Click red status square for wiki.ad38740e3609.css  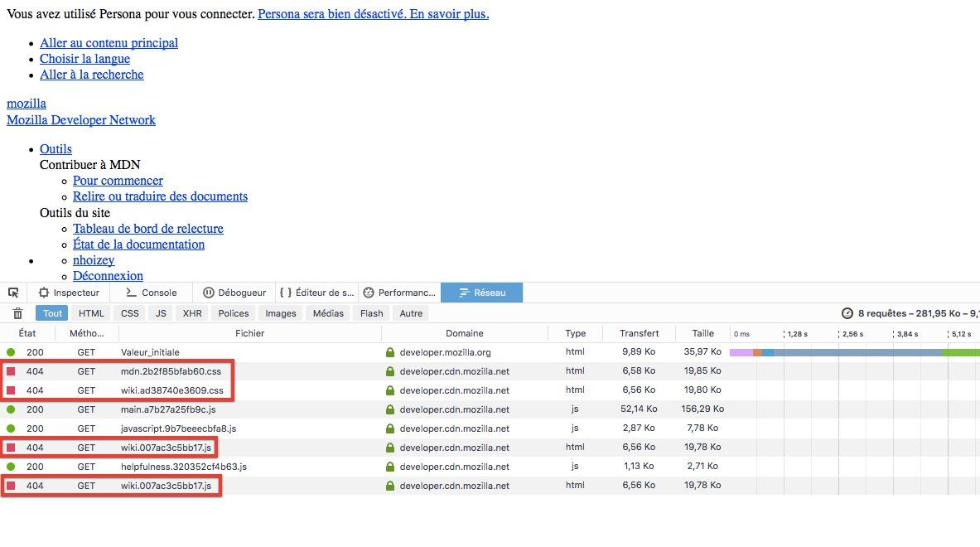(x=11, y=390)
